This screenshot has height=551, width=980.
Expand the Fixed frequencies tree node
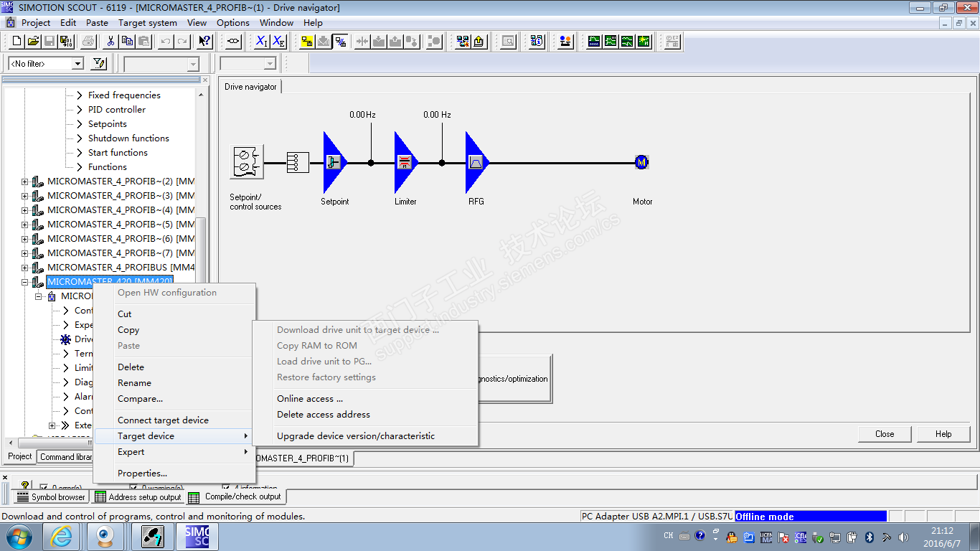pyautogui.click(x=80, y=95)
